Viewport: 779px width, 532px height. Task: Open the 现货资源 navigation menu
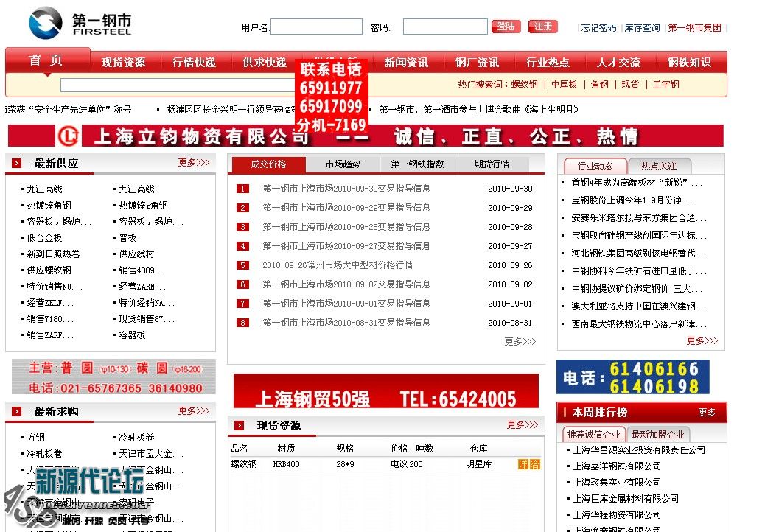click(124, 63)
